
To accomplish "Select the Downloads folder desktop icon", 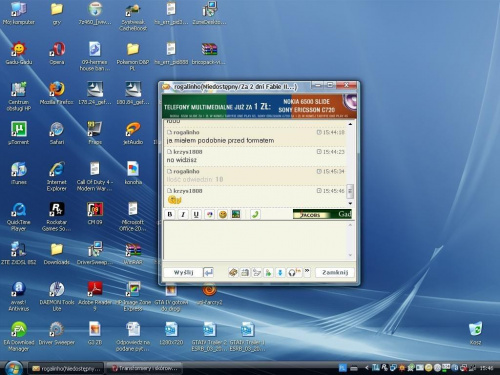I will pyautogui.click(x=57, y=253).
